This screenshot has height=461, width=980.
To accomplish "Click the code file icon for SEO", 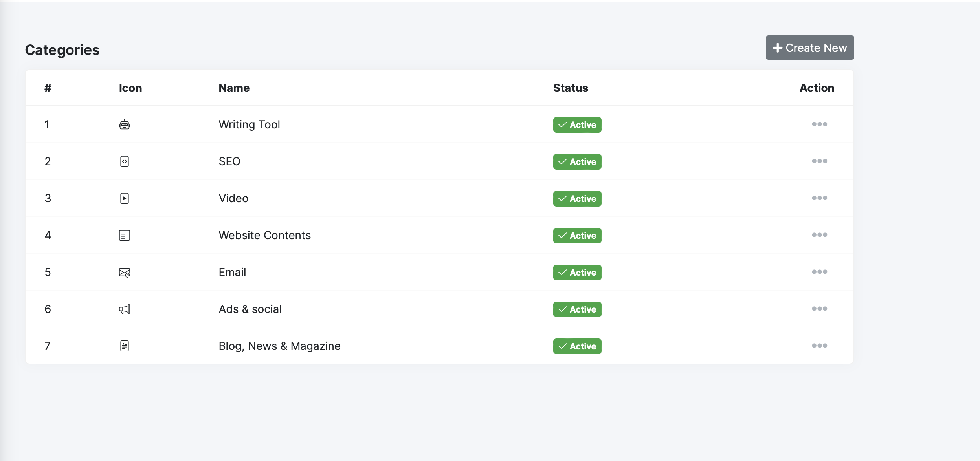I will (125, 161).
